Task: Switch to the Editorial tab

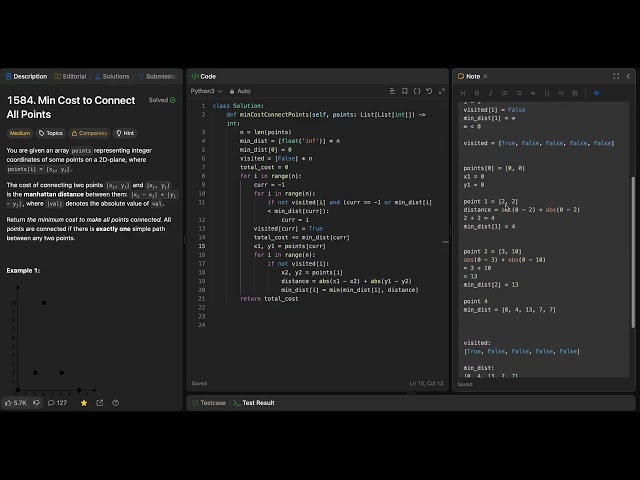Action: click(70, 76)
